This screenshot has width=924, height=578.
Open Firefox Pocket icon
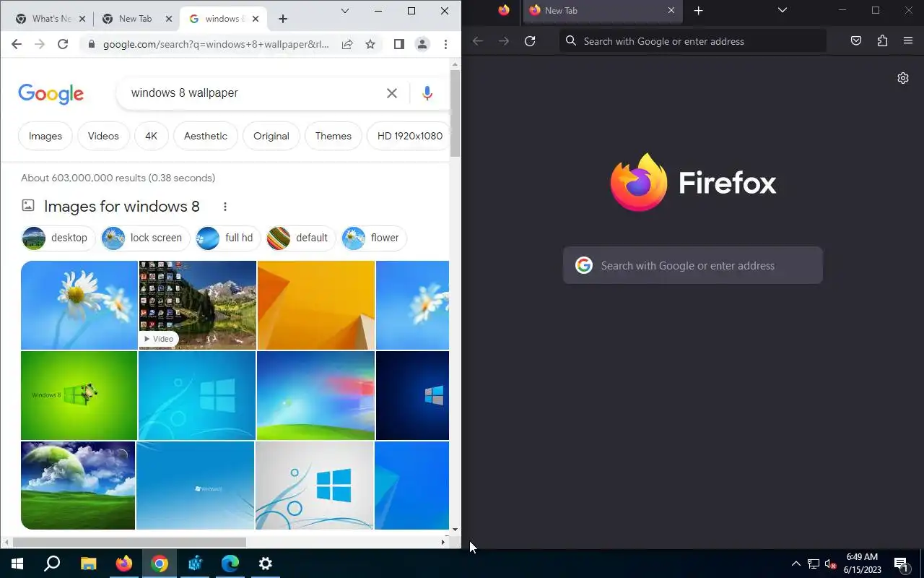pos(856,41)
